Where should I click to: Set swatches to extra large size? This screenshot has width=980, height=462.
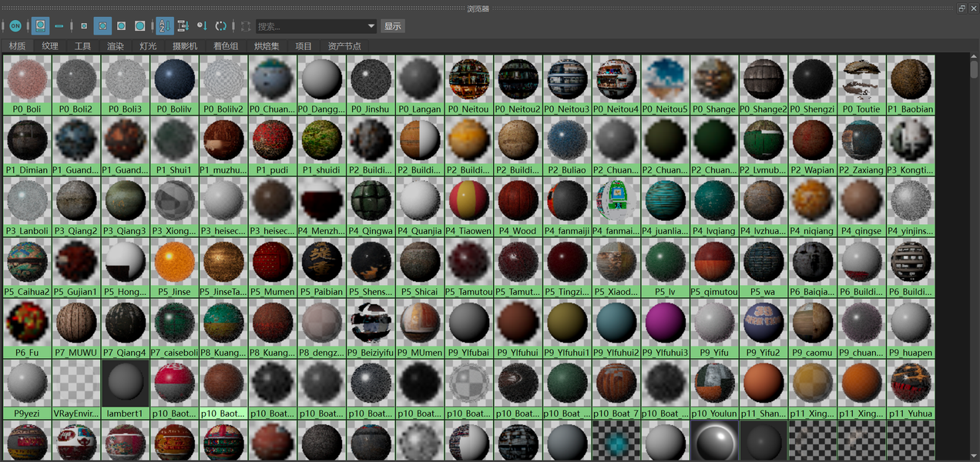click(x=139, y=26)
